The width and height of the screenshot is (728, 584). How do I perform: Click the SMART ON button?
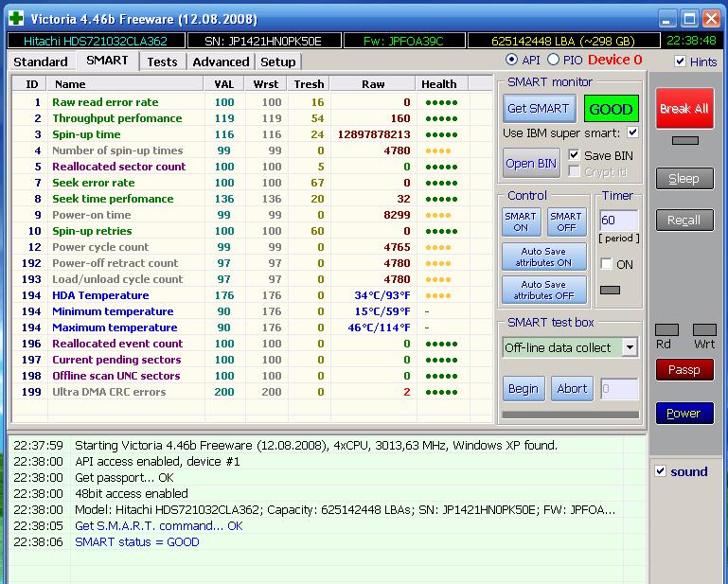(x=521, y=221)
